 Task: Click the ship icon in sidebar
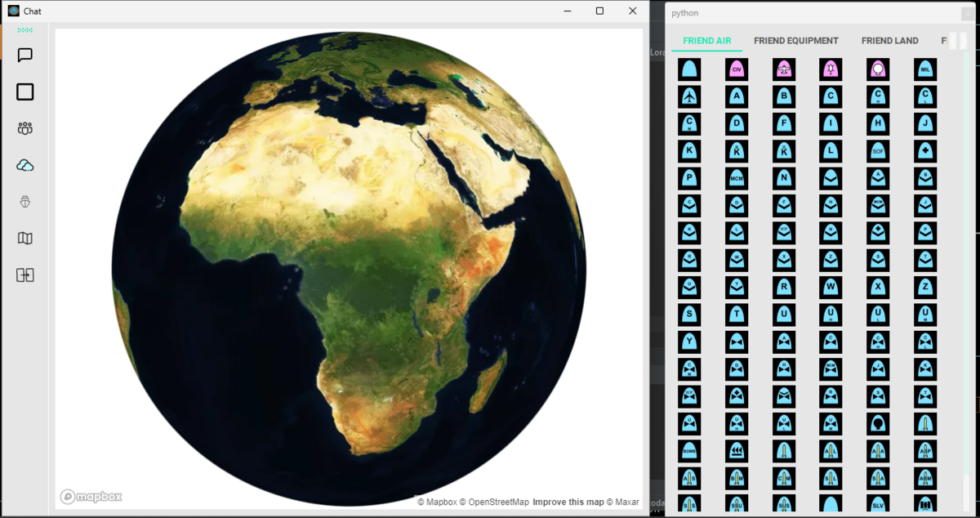coord(25,202)
